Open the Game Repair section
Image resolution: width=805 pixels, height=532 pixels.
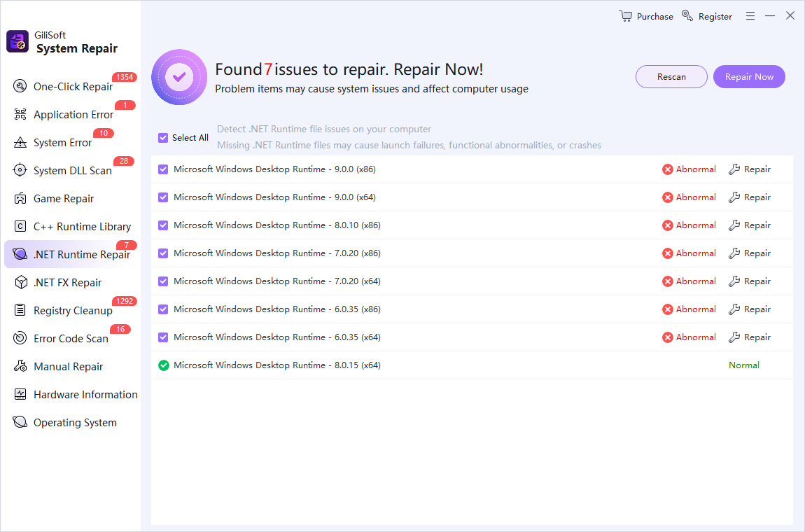coord(71,198)
